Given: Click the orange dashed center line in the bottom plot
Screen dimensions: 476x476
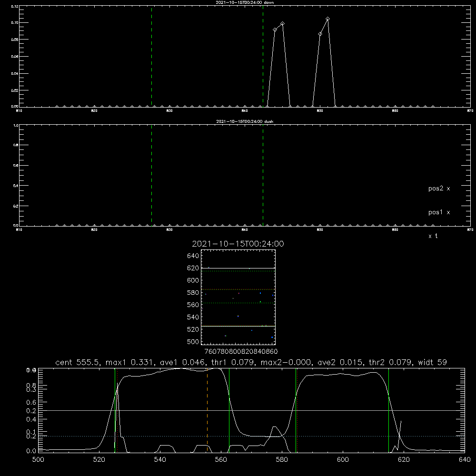Looking at the screenshot, I should [x=208, y=410].
